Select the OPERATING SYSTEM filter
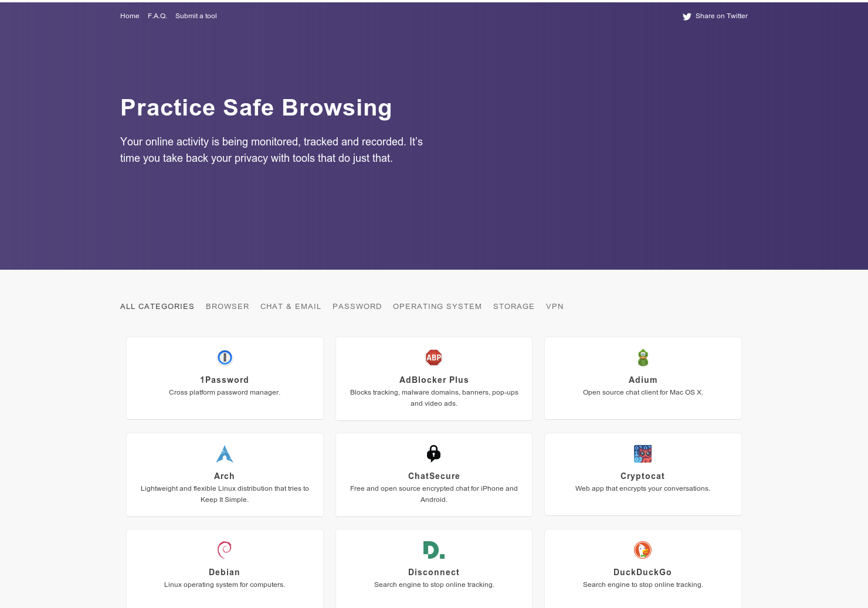Viewport: 868px width, 608px height. coord(437,306)
